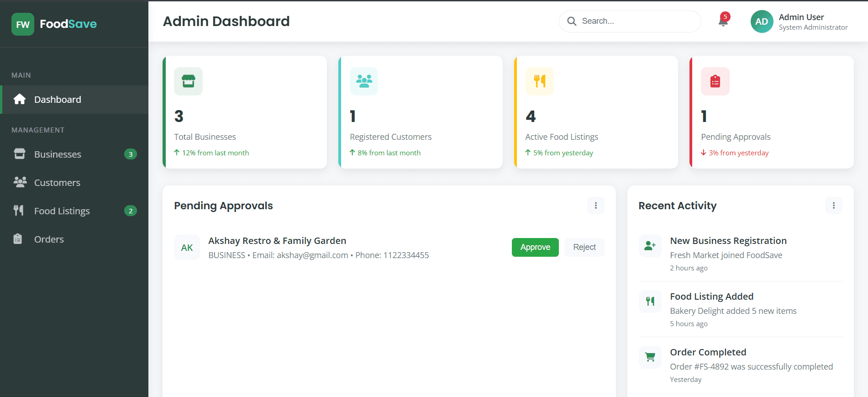Click the '2 hours ago' timestamp
Screen dimensions: 868x397
click(x=689, y=268)
